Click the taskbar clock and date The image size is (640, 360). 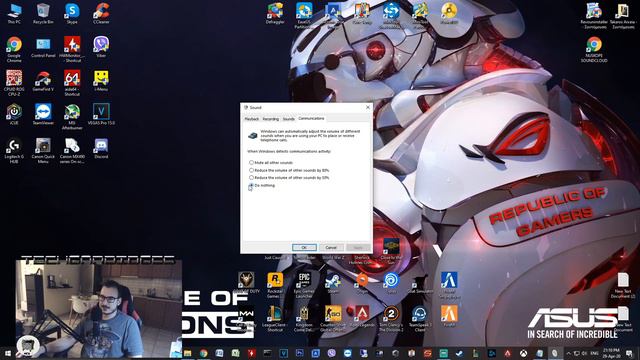[611, 353]
